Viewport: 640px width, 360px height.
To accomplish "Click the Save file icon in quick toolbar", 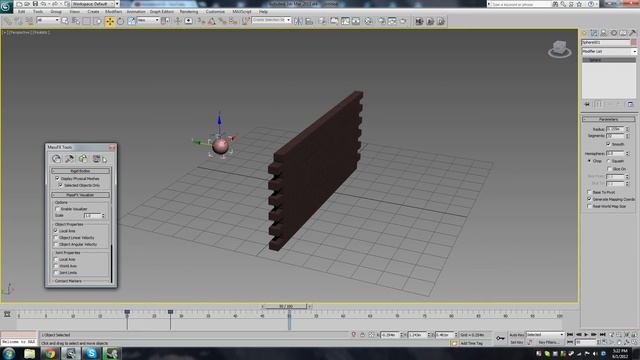I will click(35, 4).
